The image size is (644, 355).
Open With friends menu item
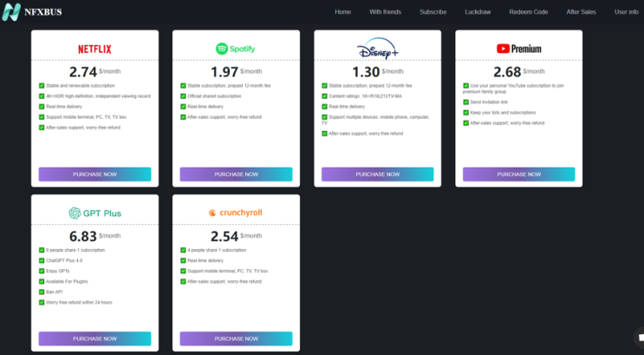pos(385,12)
